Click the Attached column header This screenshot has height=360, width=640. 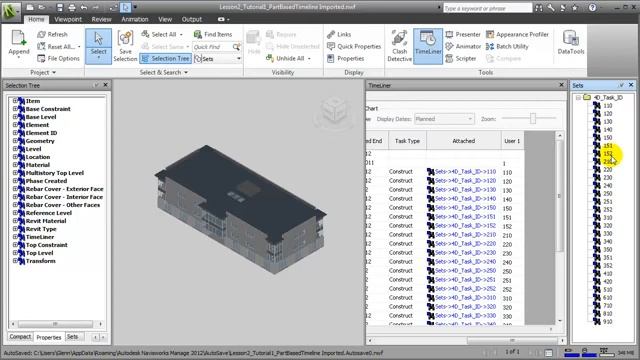(463, 141)
